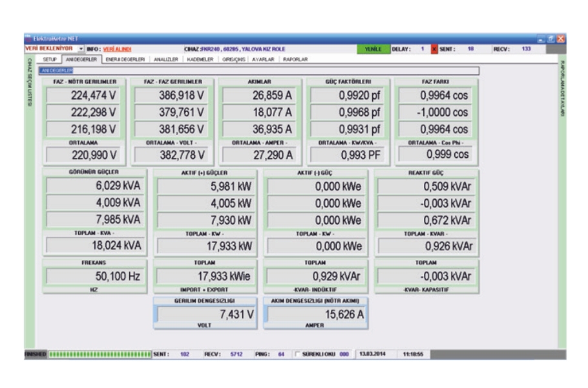Image resolution: width=588 pixels, height=388 pixels.
Task: Open the VERI BEKLENIYOR dropdown
Action: (x=81, y=48)
